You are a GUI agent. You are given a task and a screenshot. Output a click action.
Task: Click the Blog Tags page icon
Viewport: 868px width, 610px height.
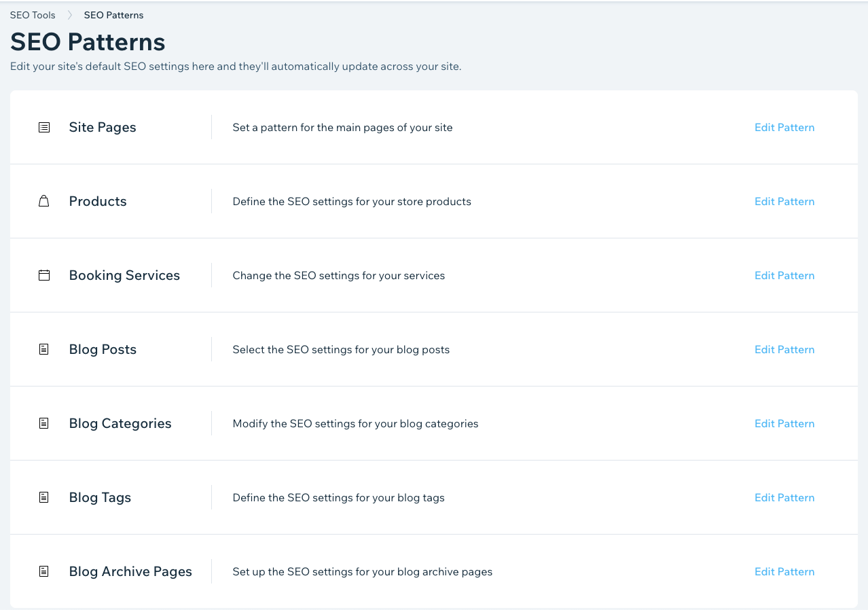44,497
